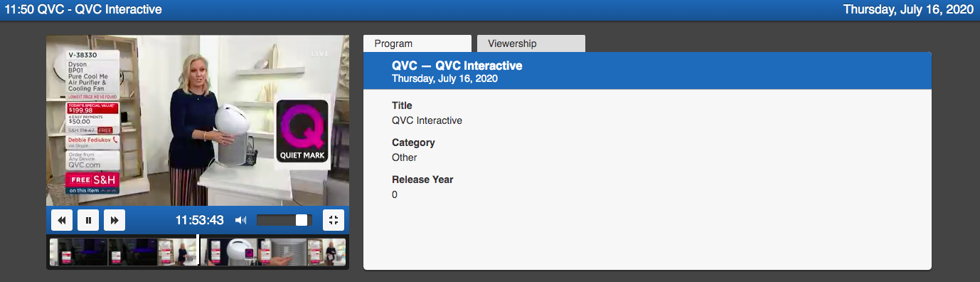
Task: Click the Today's Special Value price tag
Action: 91,108
